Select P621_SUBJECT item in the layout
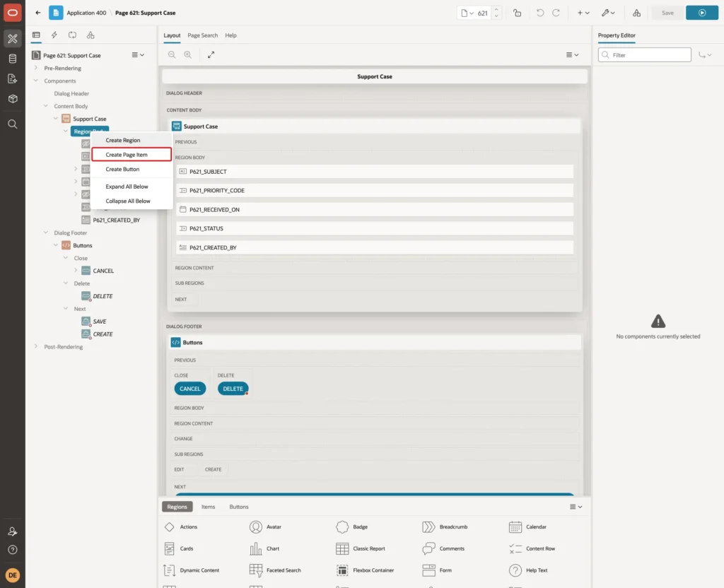The width and height of the screenshot is (724, 588). pos(375,172)
